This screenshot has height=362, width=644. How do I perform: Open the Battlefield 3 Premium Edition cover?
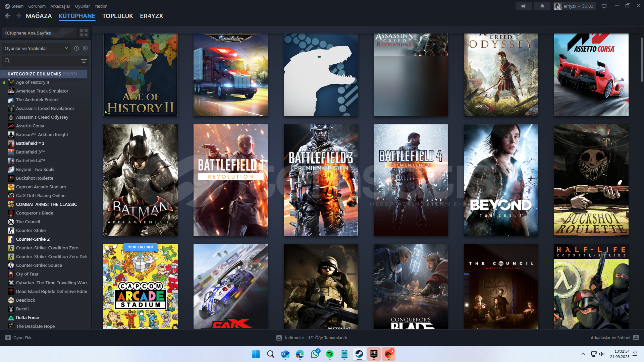tap(321, 180)
